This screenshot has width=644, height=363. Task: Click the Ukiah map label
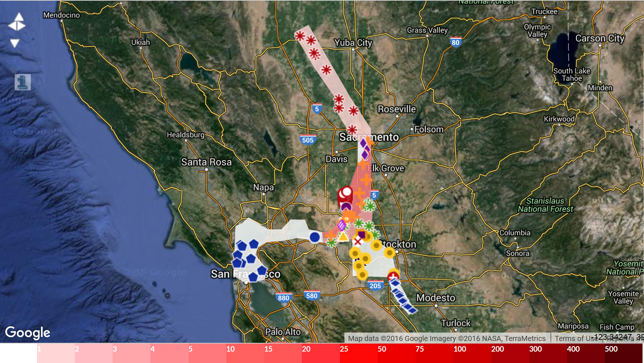click(x=140, y=42)
